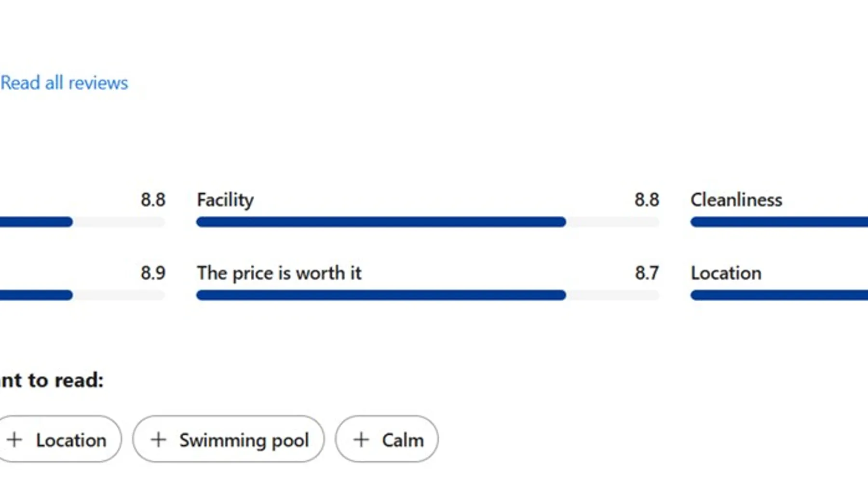Open the Read all reviews link
The height and width of the screenshot is (482, 868).
coord(64,83)
